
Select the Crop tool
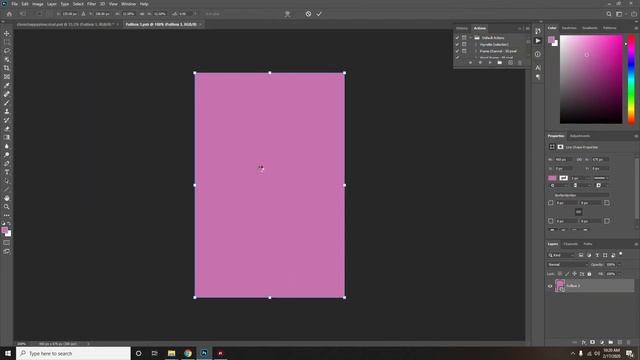point(7,68)
